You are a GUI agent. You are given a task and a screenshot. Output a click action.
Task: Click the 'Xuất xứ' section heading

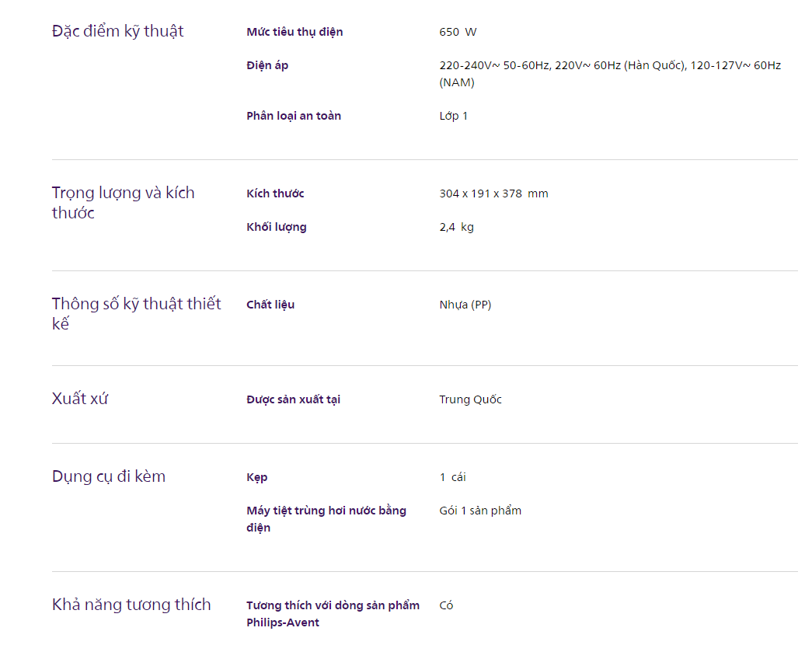tap(79, 399)
